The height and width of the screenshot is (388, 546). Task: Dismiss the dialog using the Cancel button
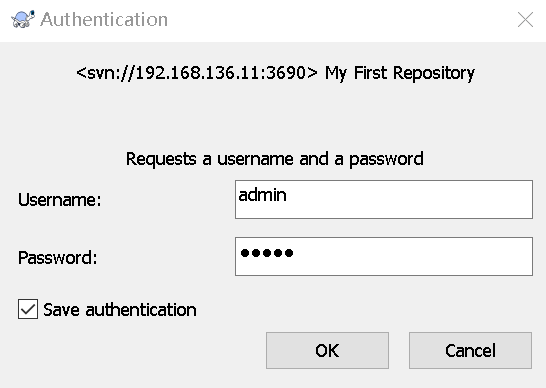pos(470,350)
